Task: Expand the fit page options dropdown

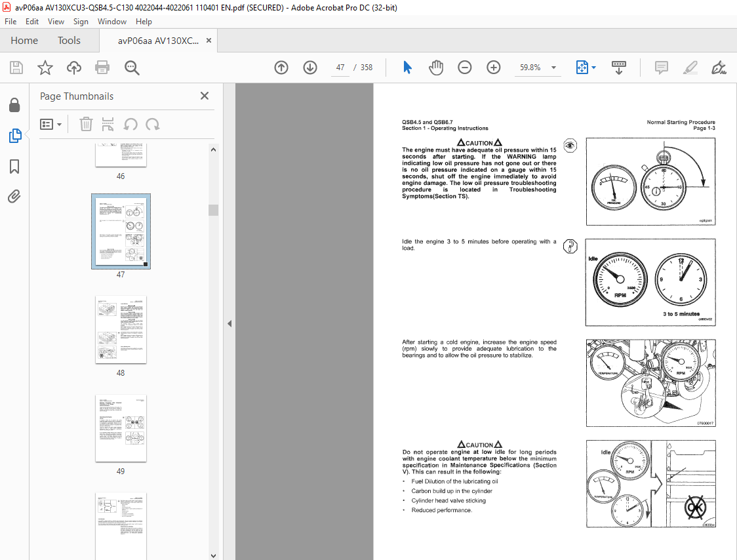Action: tap(593, 68)
